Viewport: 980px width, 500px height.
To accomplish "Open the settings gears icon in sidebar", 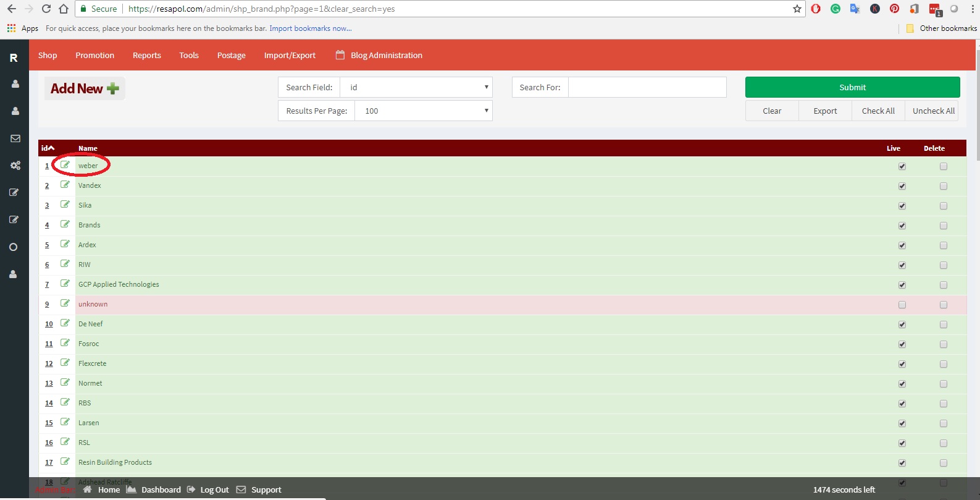I will point(15,166).
